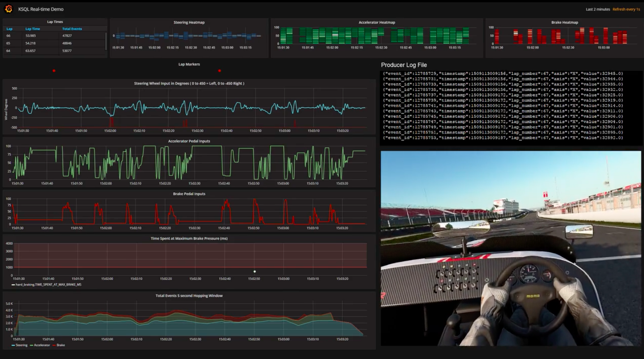
Task: Open the Last 2 minutes time picker
Action: coord(598,9)
